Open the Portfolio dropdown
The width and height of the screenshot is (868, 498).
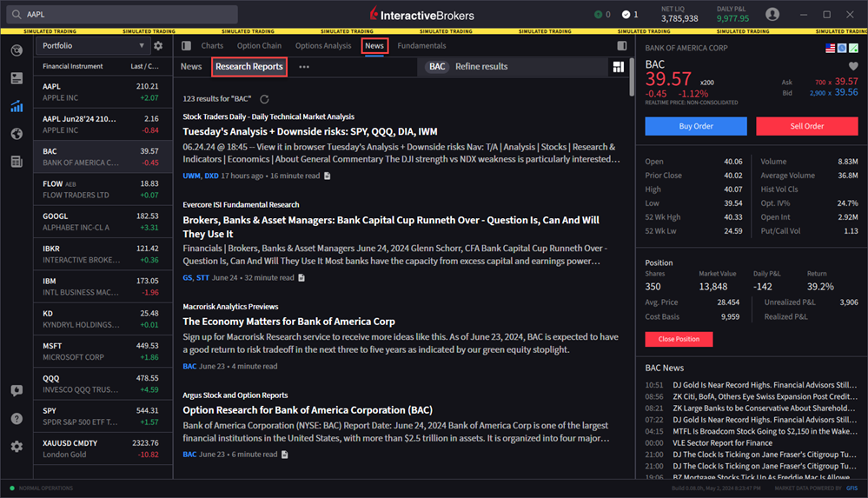(92, 46)
